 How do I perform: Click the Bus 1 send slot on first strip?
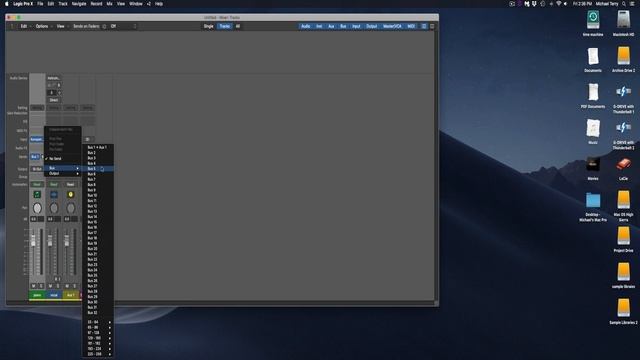(x=35, y=157)
